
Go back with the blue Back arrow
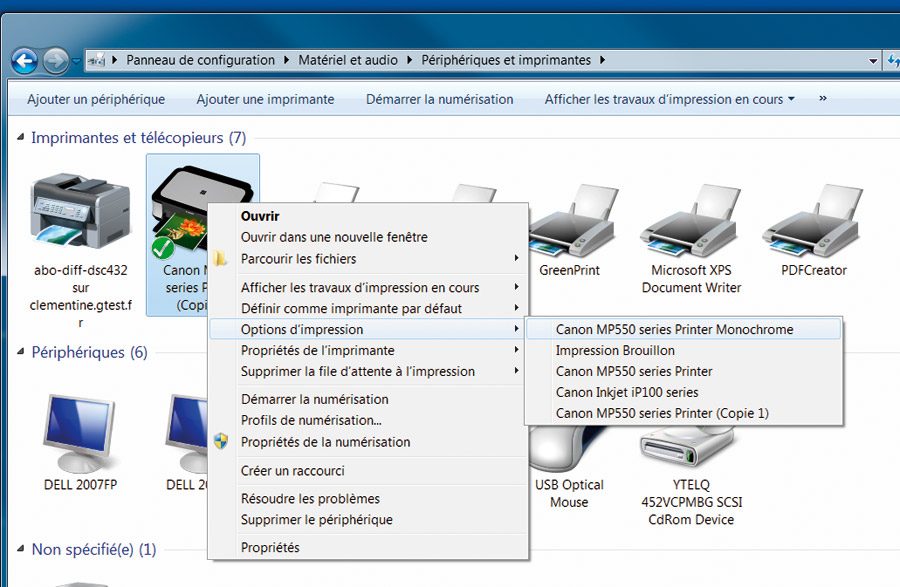tap(24, 61)
